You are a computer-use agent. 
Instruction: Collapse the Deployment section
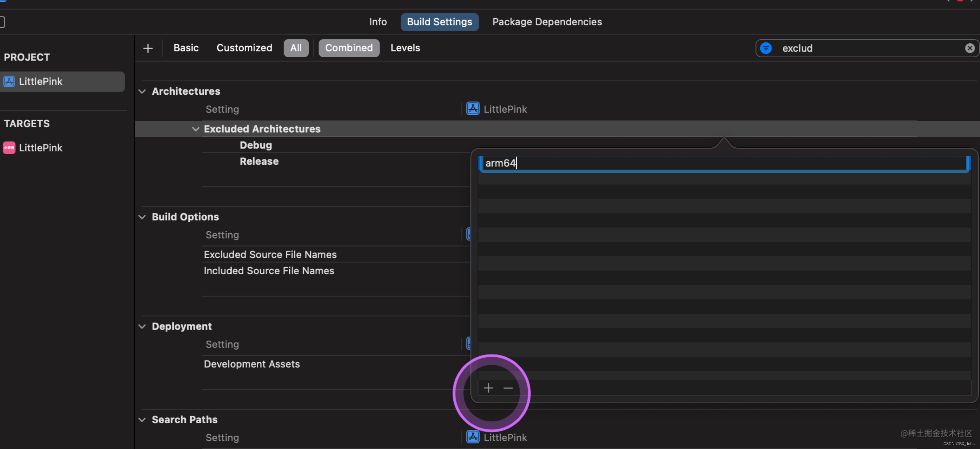tap(142, 326)
